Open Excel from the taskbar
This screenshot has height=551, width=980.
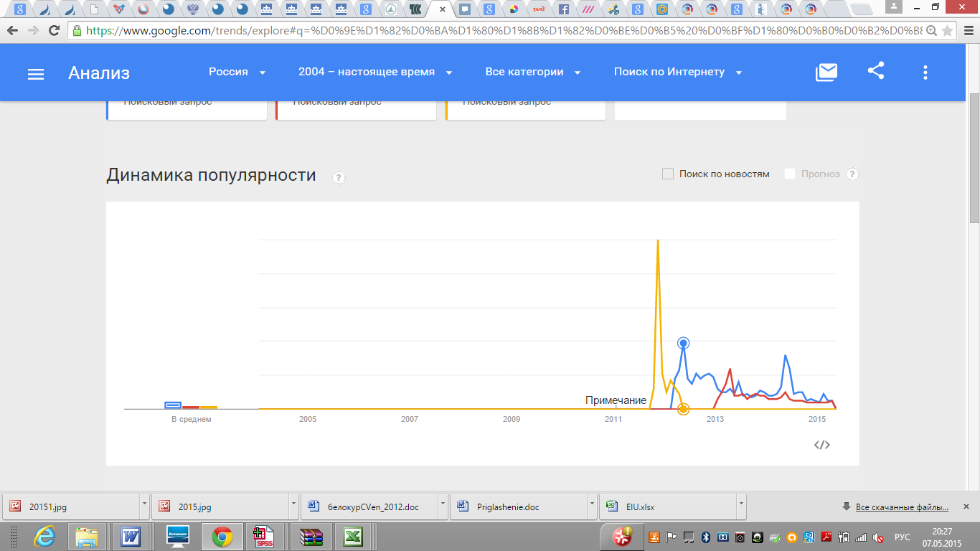click(352, 536)
